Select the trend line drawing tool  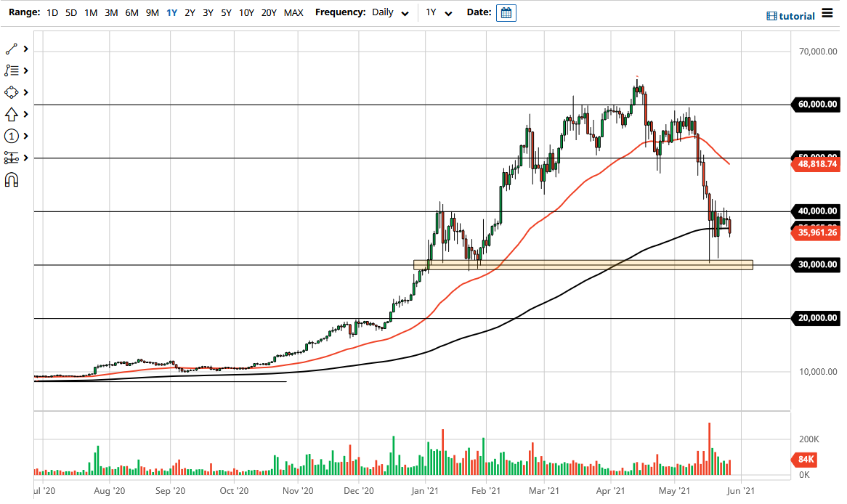11,49
